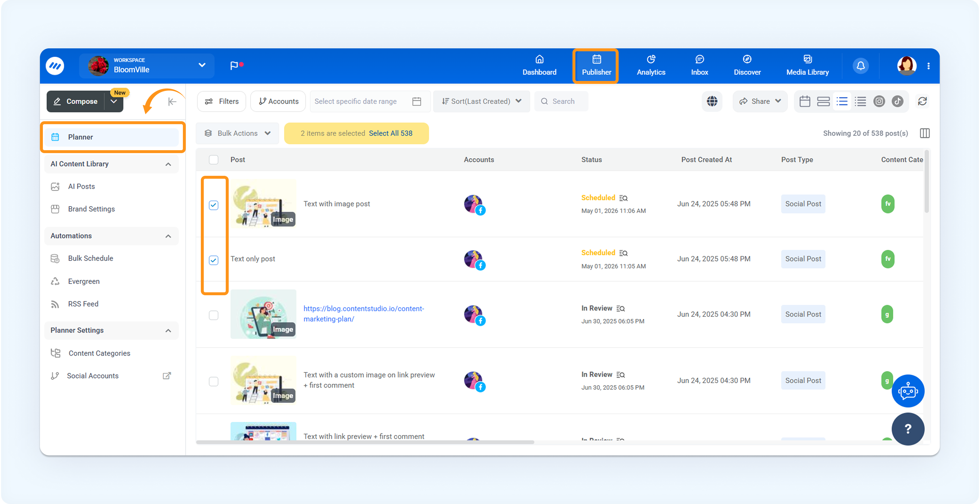
Task: Open the Bulk Actions dropdown
Action: [x=237, y=133]
